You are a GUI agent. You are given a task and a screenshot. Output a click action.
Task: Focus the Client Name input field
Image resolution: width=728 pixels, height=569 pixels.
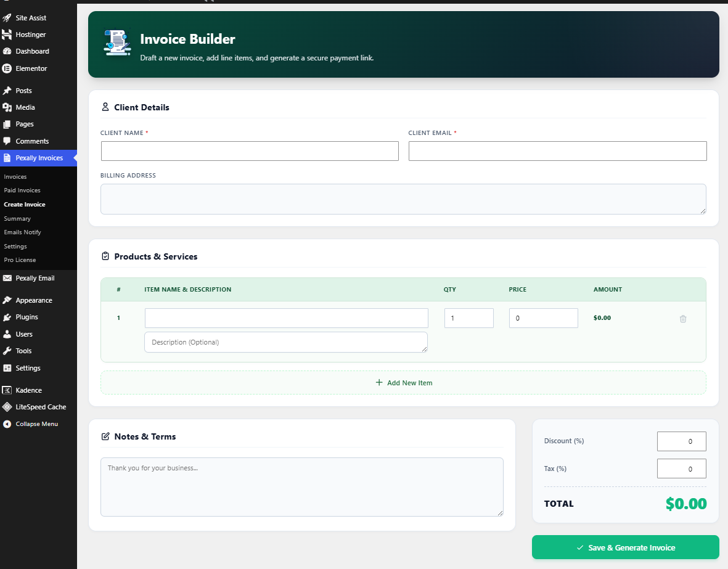pos(250,151)
